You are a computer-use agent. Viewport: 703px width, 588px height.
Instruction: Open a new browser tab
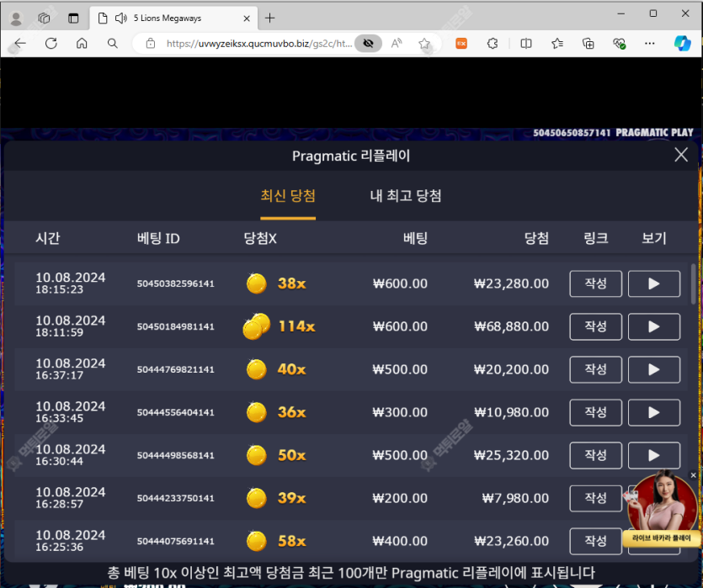(x=270, y=18)
